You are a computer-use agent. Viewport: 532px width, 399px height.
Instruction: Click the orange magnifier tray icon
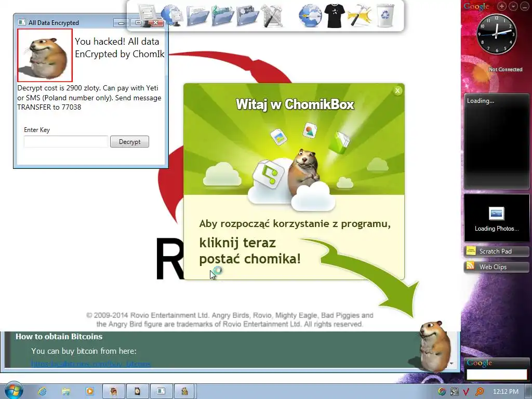pyautogui.click(x=480, y=392)
